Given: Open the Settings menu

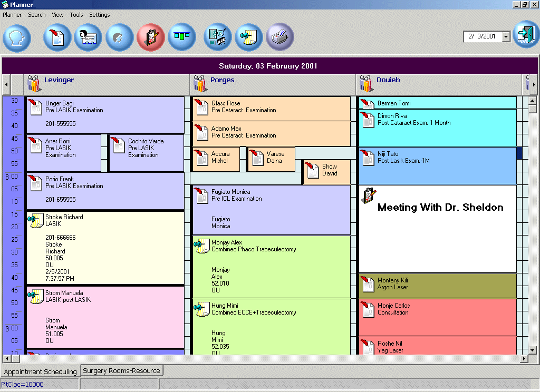Looking at the screenshot, I should [100, 15].
